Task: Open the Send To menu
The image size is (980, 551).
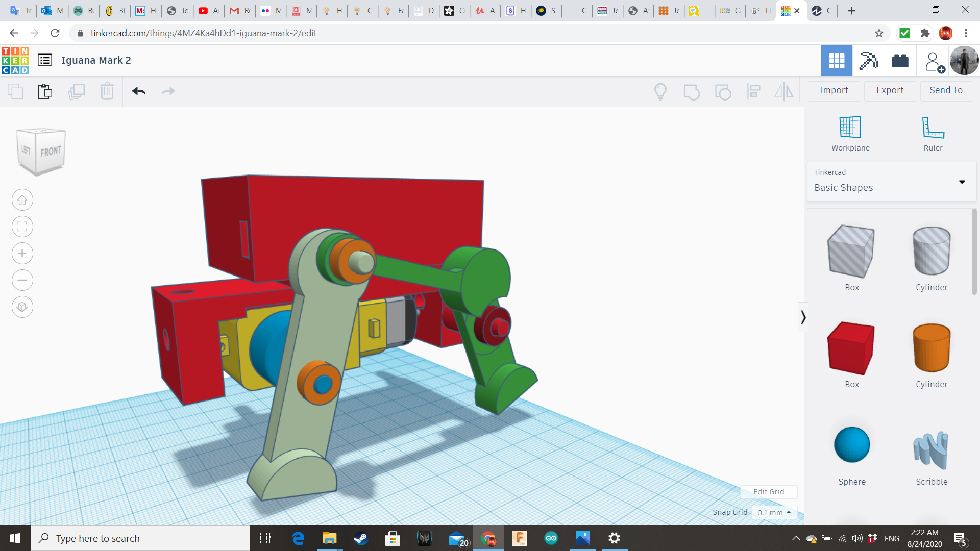Action: tap(946, 90)
